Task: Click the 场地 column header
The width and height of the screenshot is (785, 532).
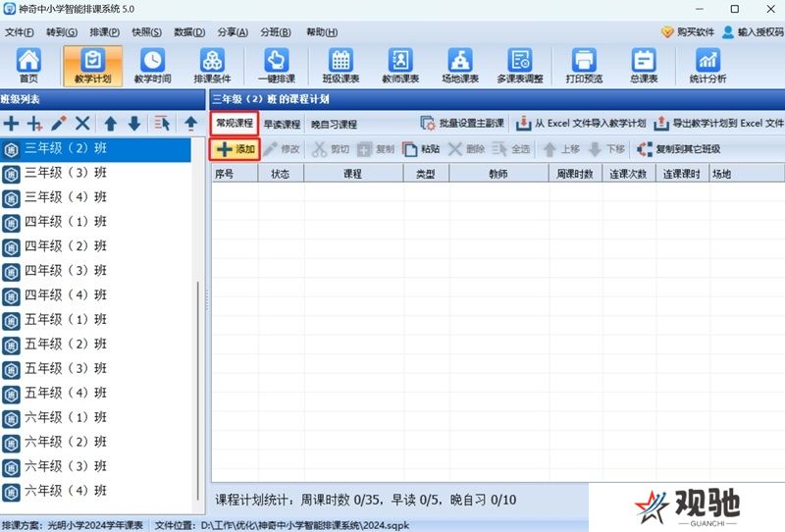Action: pyautogui.click(x=746, y=174)
